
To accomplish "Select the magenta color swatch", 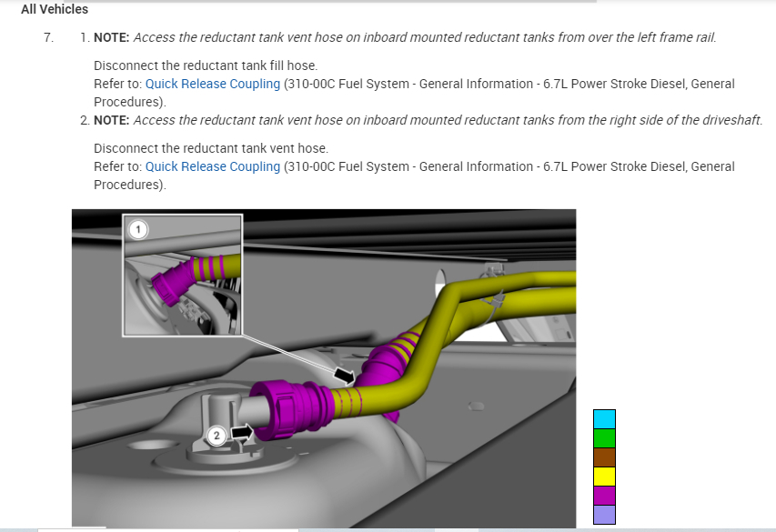I will (x=604, y=496).
